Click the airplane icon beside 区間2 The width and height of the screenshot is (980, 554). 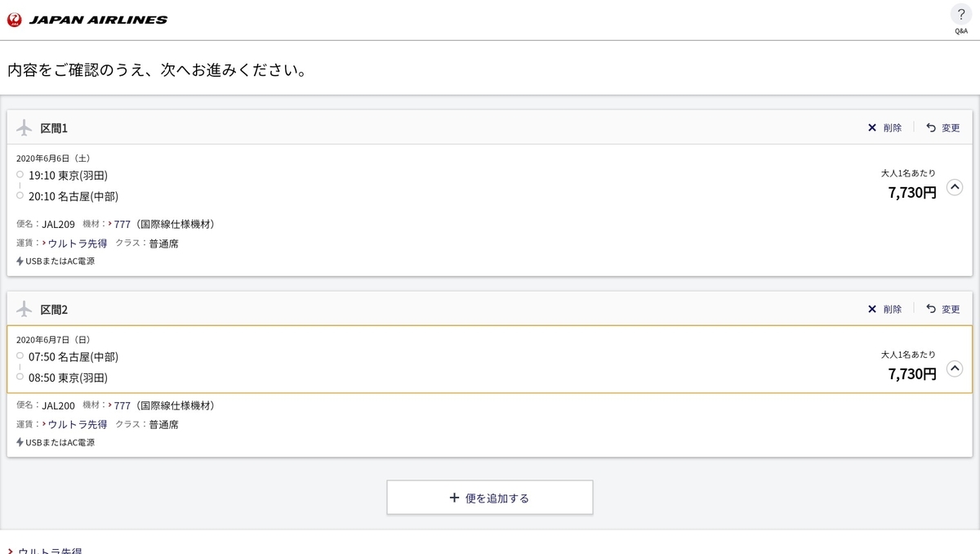(24, 309)
